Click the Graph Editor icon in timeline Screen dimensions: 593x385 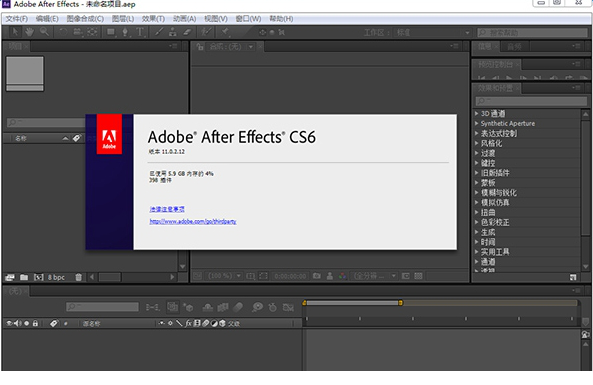(288, 307)
